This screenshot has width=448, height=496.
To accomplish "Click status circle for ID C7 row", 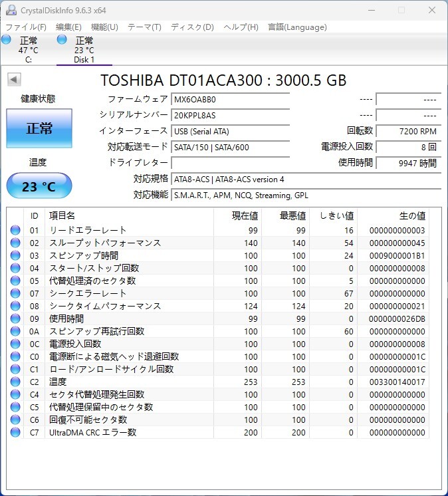I will point(15,432).
